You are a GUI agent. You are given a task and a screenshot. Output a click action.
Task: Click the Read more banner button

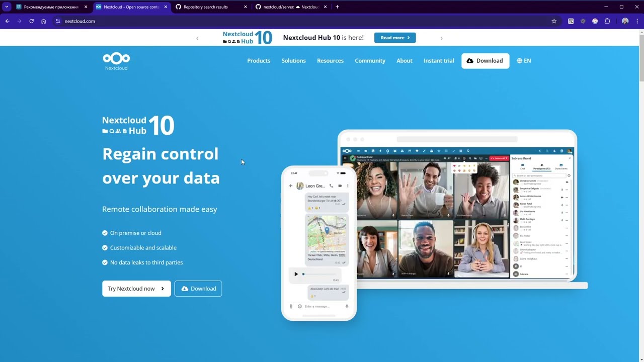coord(395,38)
